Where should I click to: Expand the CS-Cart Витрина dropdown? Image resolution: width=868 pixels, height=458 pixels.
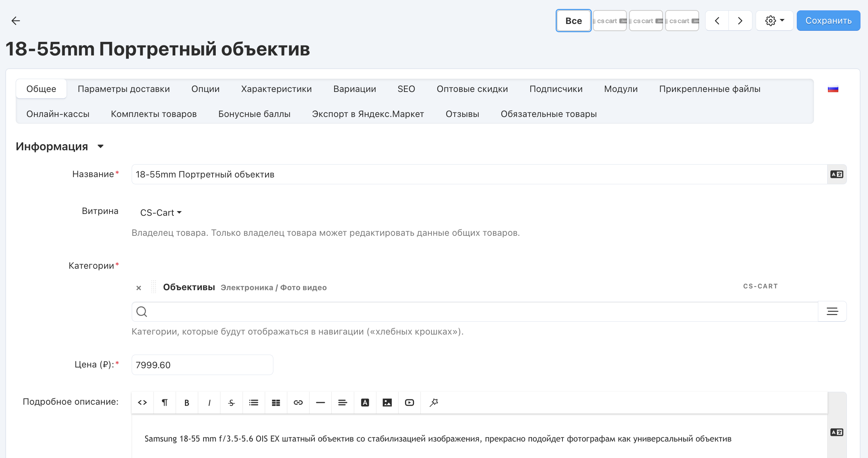click(x=161, y=213)
